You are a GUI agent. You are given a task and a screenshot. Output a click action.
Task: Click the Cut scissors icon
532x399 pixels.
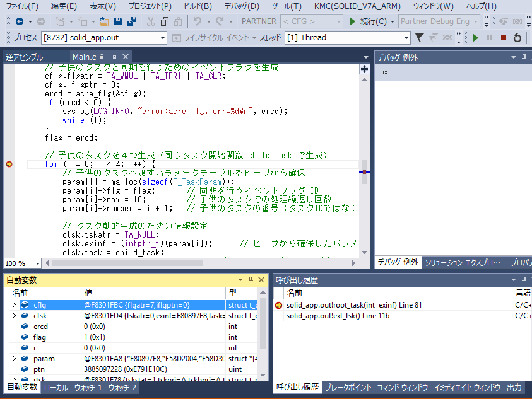[150, 21]
